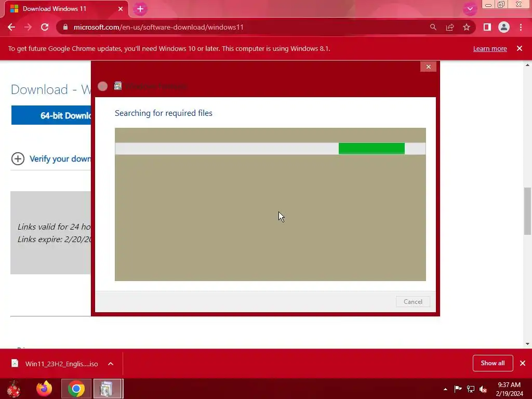The image size is (532, 399).
Task: Open the Start button on taskbar
Action: click(x=14, y=389)
